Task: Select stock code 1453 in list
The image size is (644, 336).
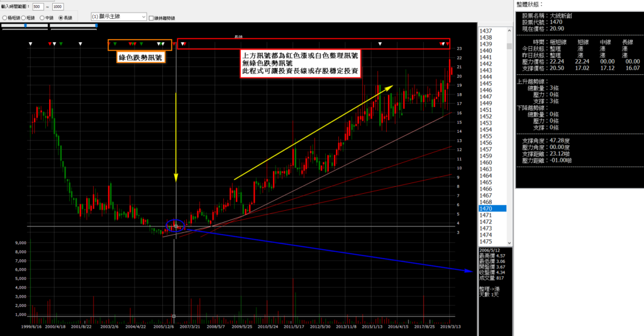Action: pyautogui.click(x=492, y=123)
